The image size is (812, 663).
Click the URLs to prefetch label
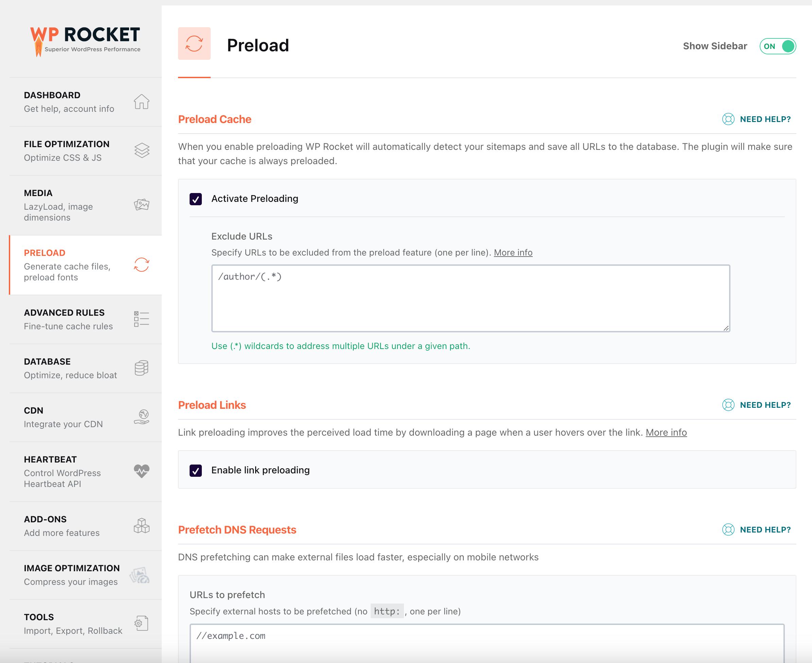tap(227, 595)
